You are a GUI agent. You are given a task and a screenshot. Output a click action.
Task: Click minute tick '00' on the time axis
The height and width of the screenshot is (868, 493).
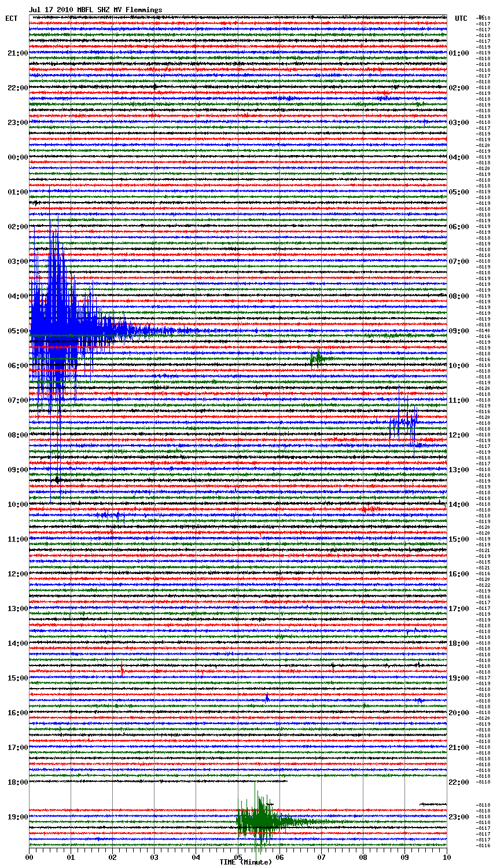(x=30, y=857)
